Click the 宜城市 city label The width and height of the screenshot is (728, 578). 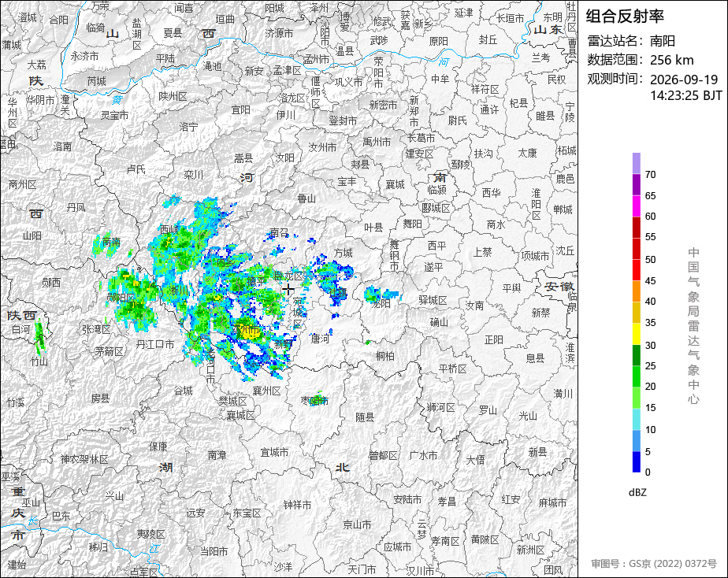pyautogui.click(x=274, y=452)
